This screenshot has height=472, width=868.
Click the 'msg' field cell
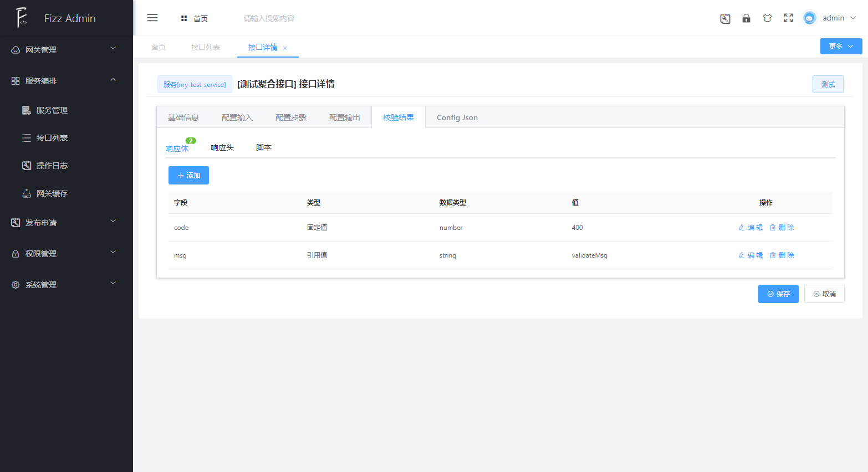180,255
